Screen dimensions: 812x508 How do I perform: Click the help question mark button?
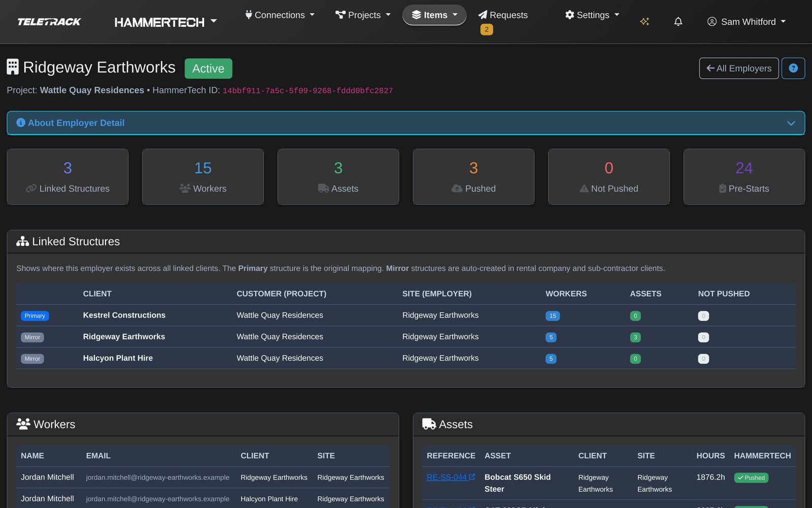pyautogui.click(x=793, y=68)
